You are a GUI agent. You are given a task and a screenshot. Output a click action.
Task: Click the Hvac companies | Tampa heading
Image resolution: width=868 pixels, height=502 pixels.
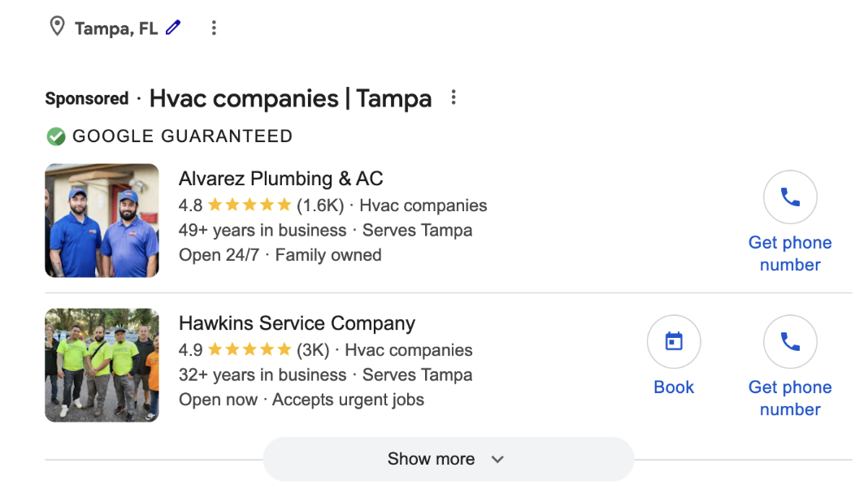[x=290, y=99]
